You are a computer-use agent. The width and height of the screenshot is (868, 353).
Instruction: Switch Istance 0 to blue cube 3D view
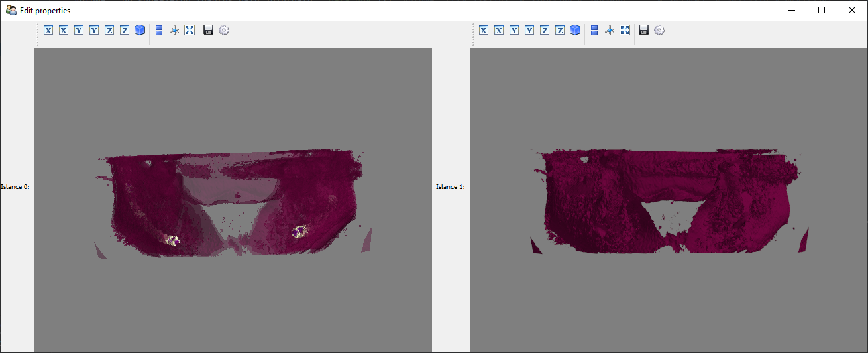tap(140, 30)
